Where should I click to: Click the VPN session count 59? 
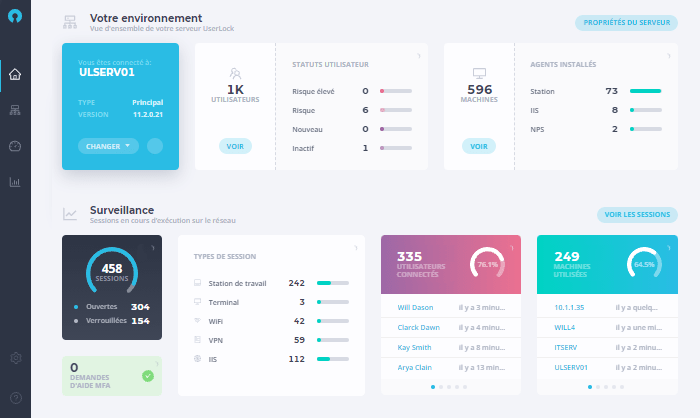299,340
